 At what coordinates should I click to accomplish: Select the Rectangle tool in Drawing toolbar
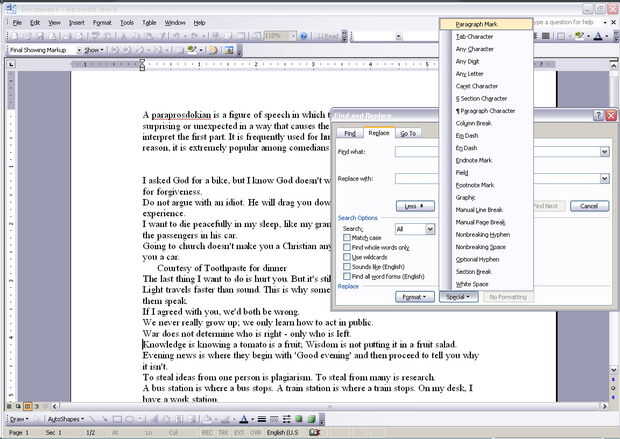[117, 419]
